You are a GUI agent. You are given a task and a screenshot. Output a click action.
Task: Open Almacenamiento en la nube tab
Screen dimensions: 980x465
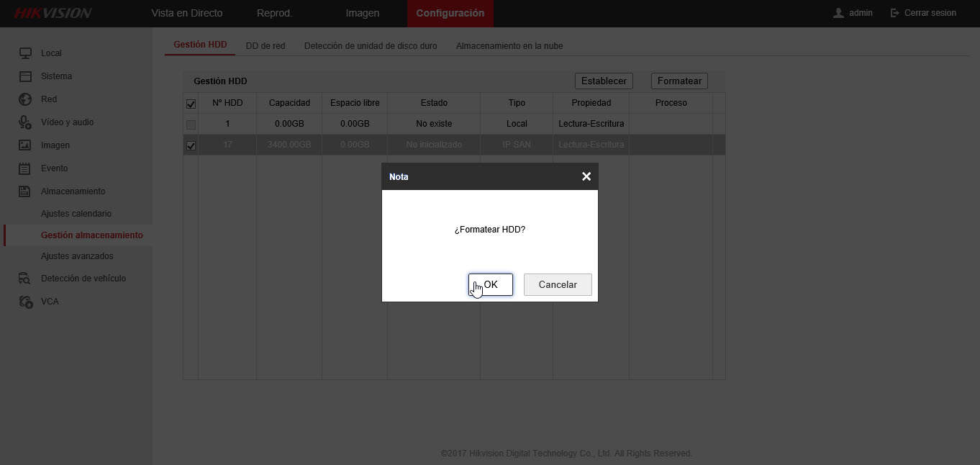509,46
